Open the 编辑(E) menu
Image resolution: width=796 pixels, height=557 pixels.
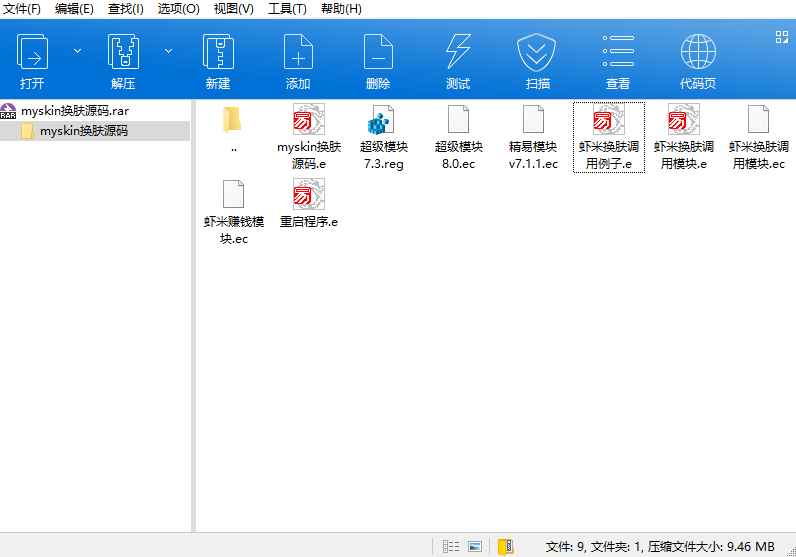tap(74, 9)
